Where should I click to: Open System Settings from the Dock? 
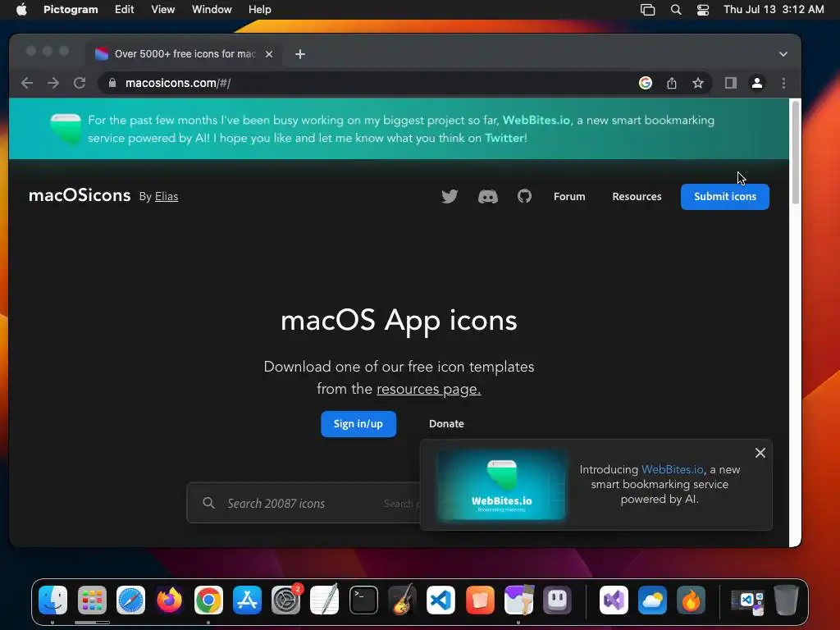(286, 600)
